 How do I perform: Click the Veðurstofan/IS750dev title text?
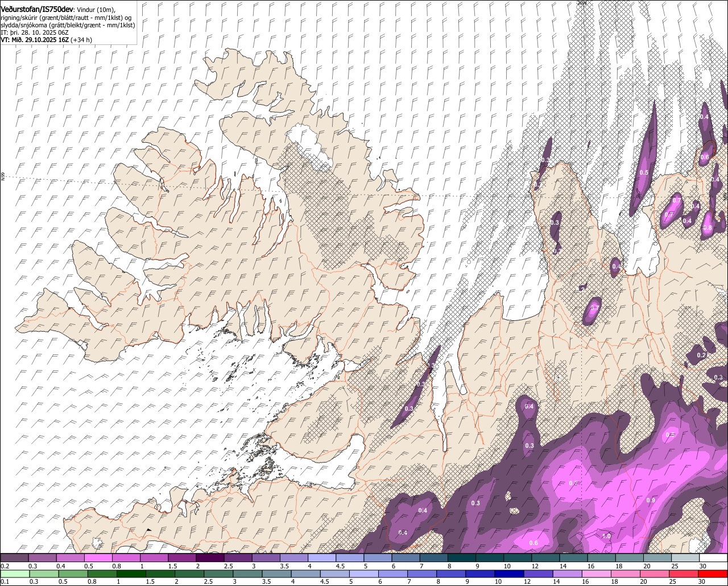[x=36, y=9]
